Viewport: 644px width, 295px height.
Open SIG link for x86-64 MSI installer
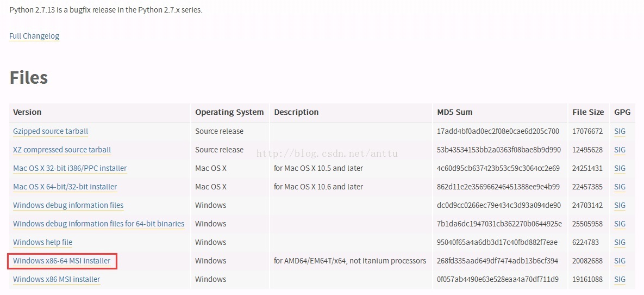pos(620,261)
